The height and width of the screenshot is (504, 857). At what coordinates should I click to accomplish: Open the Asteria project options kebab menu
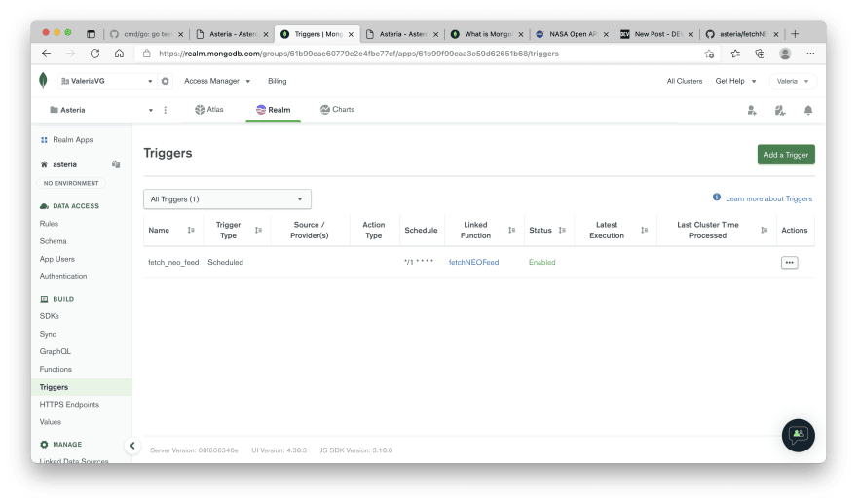click(x=165, y=110)
